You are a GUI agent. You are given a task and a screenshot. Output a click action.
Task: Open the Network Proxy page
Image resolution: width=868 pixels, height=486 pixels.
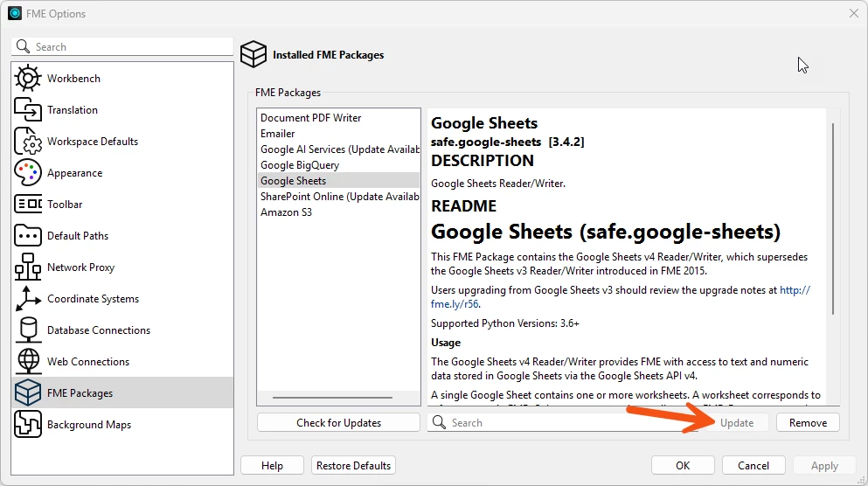(x=122, y=267)
